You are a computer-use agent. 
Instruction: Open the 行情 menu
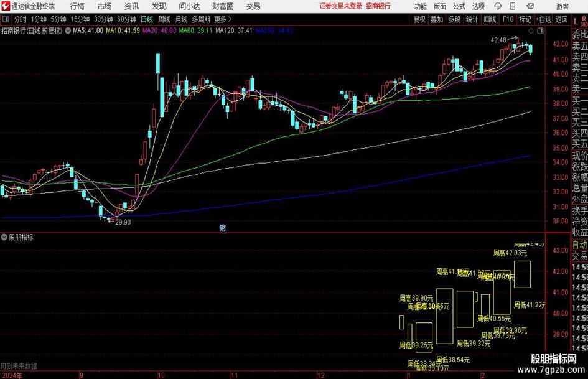[x=77, y=6]
